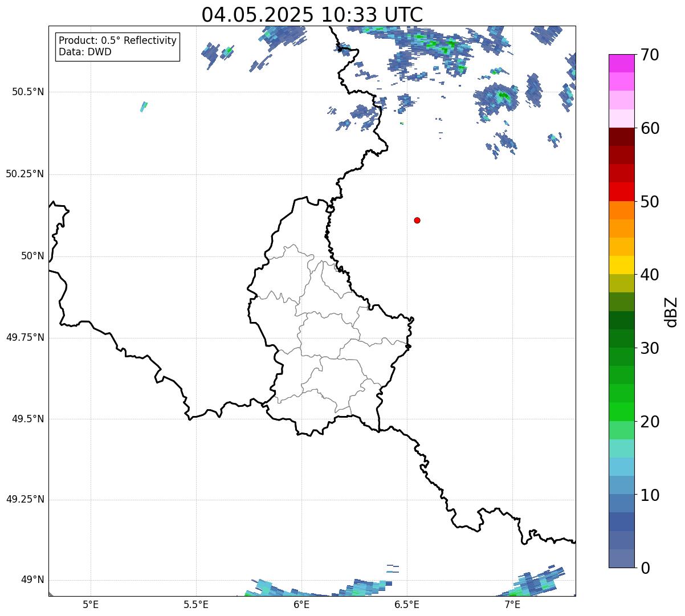The image size is (685, 616).
Task: Select the "Data: DWD" legend line
Action: tap(85, 52)
